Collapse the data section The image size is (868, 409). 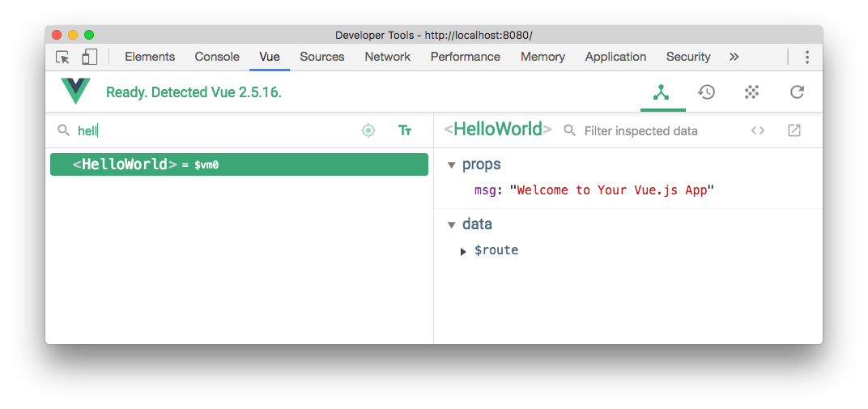coord(452,225)
